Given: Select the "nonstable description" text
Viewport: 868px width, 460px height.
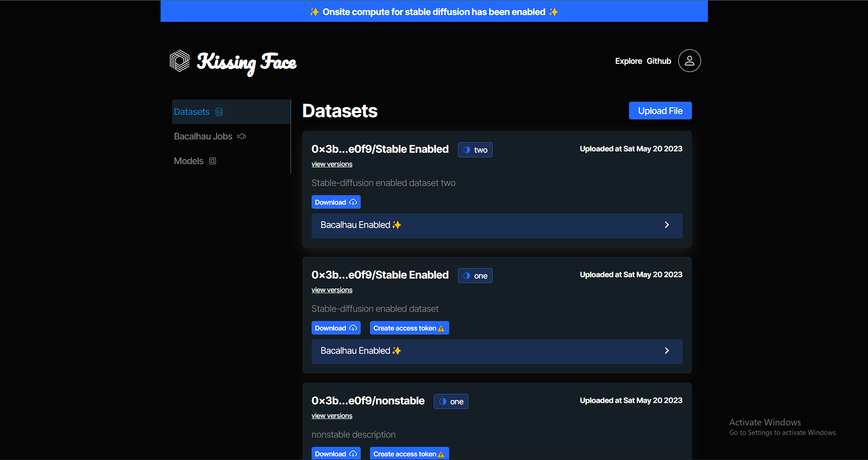Looking at the screenshot, I should (x=353, y=434).
